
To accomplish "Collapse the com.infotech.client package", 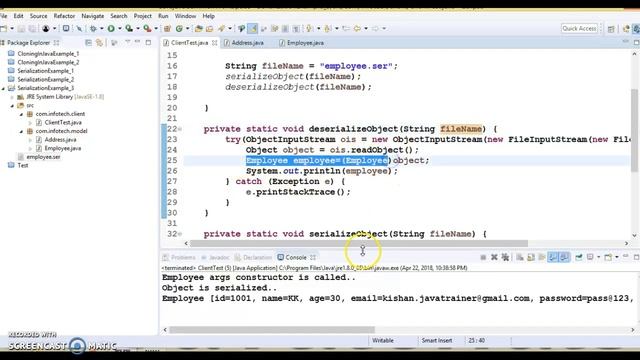I will click(x=22, y=114).
